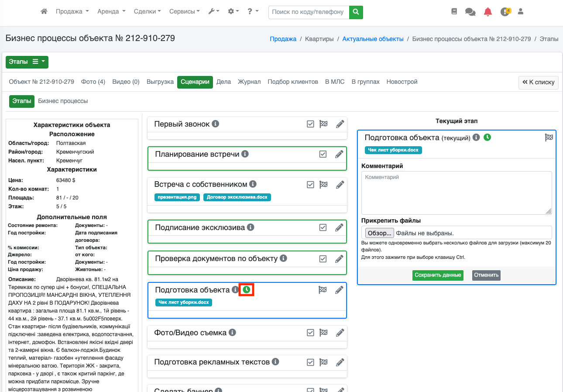This screenshot has width=563, height=392.
Task: Mark Проверка документов по объекту checkbox
Action: pyautogui.click(x=323, y=259)
